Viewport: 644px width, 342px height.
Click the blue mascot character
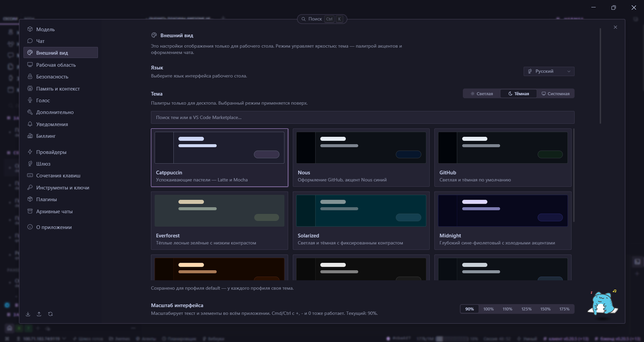(x=602, y=303)
